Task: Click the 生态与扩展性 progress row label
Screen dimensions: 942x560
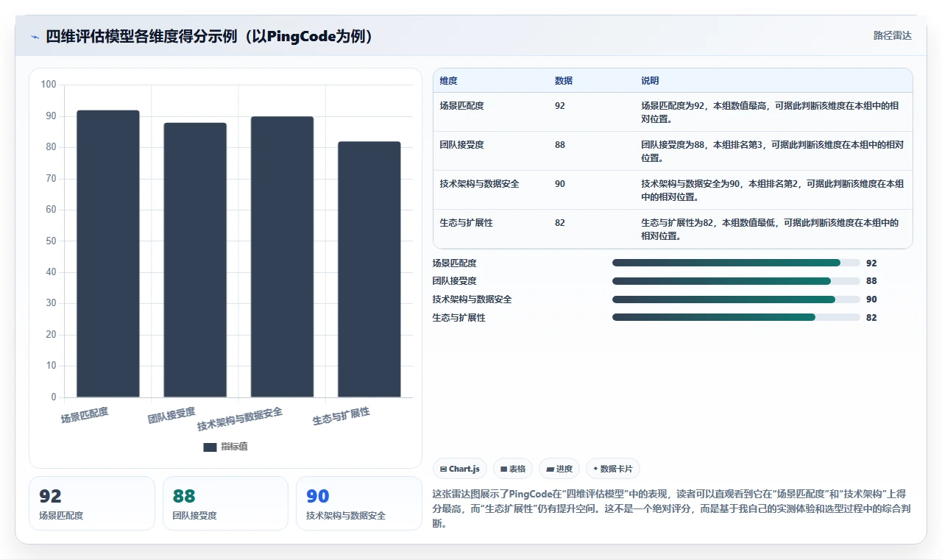Action: pyautogui.click(x=458, y=318)
